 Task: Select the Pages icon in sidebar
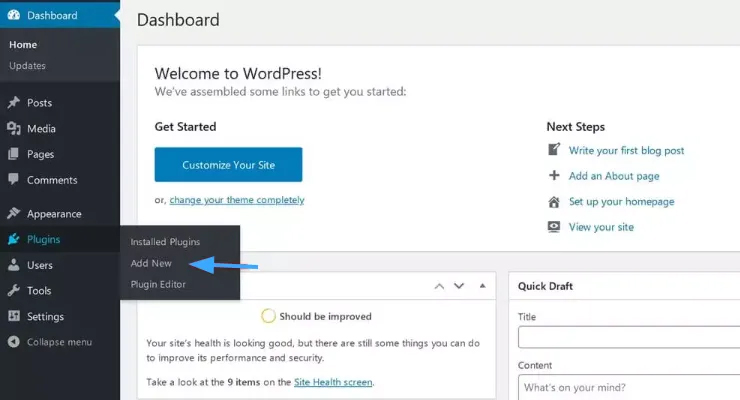(x=14, y=155)
